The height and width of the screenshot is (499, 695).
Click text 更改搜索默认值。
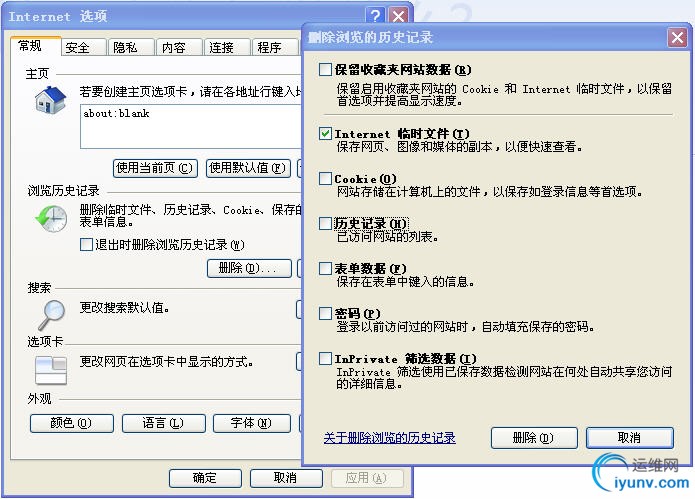point(125,307)
